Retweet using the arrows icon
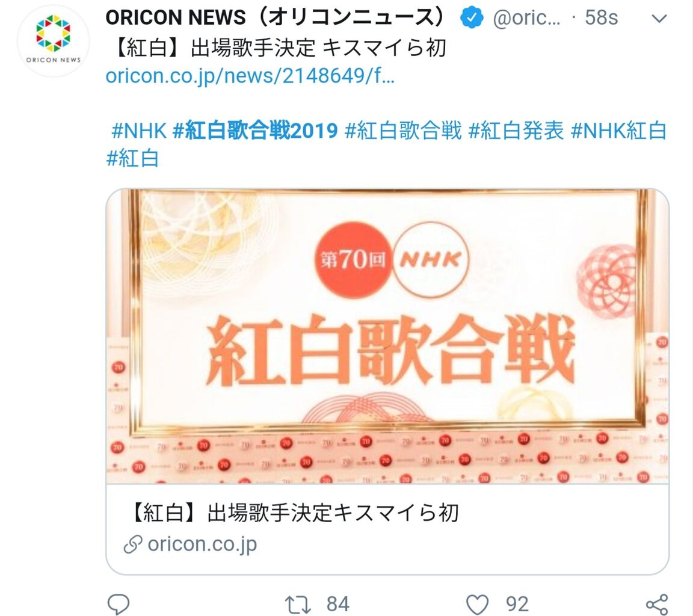693x616 pixels. pyautogui.click(x=298, y=605)
